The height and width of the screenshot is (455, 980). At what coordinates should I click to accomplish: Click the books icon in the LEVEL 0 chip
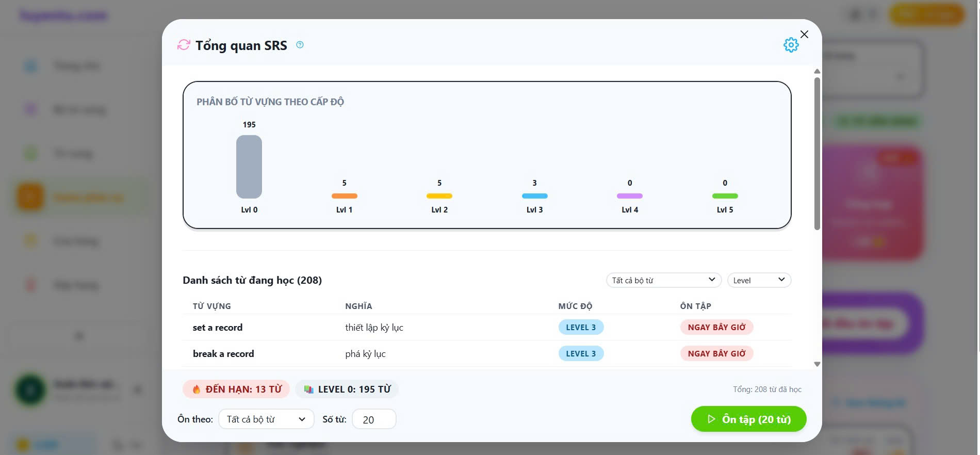308,389
